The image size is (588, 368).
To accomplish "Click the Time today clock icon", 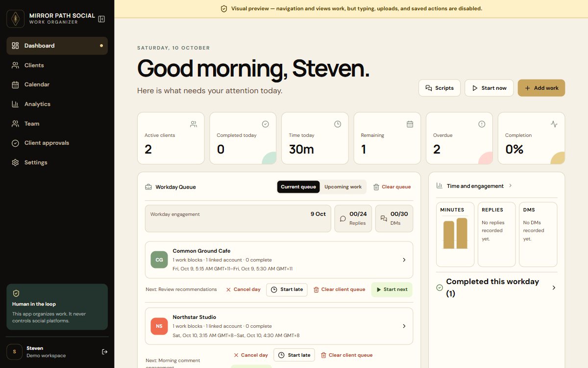I will 338,124.
